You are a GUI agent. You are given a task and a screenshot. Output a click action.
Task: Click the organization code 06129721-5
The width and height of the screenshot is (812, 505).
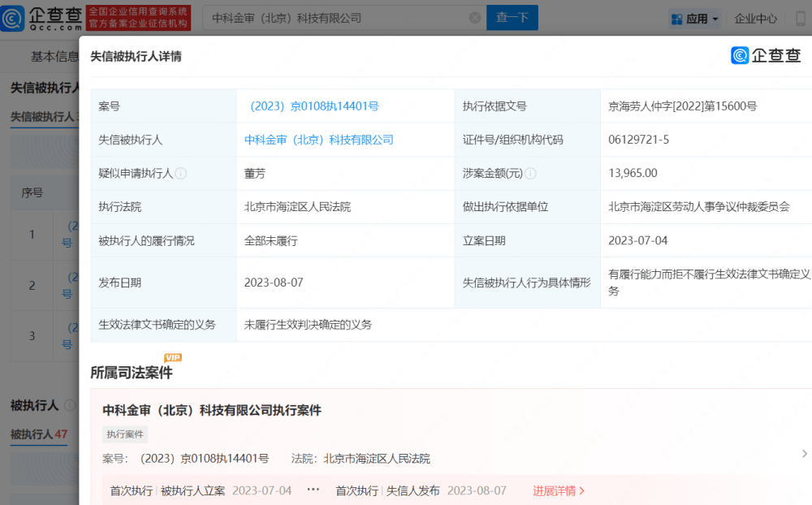point(638,140)
